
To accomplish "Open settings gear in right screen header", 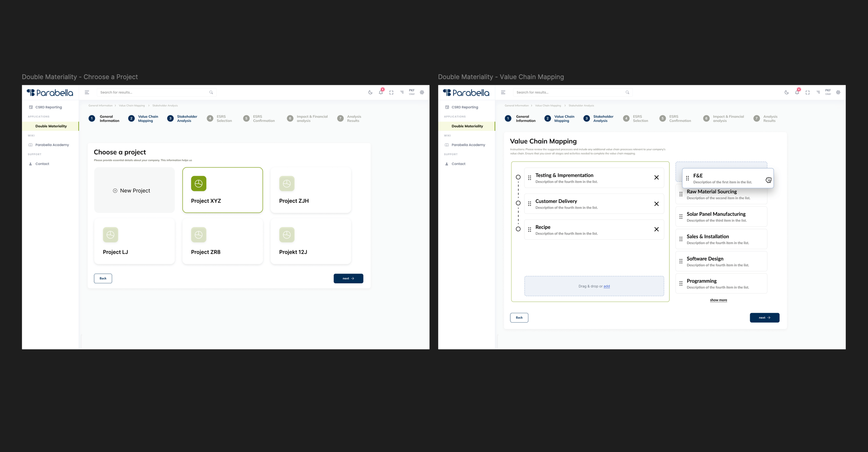I will tap(838, 92).
